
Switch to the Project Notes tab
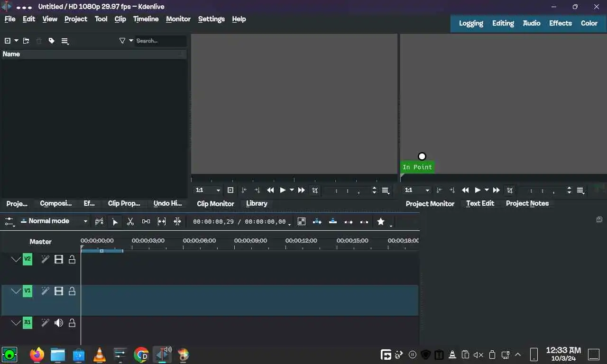click(527, 203)
